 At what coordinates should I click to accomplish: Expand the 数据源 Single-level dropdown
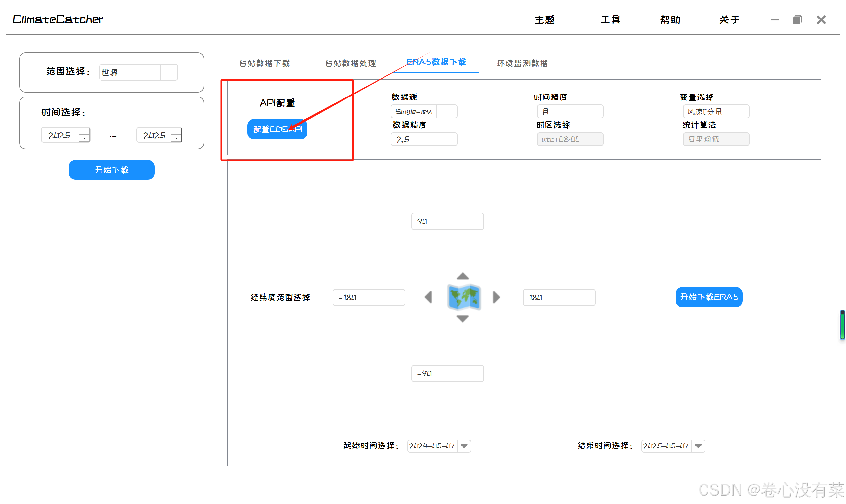pyautogui.click(x=447, y=112)
